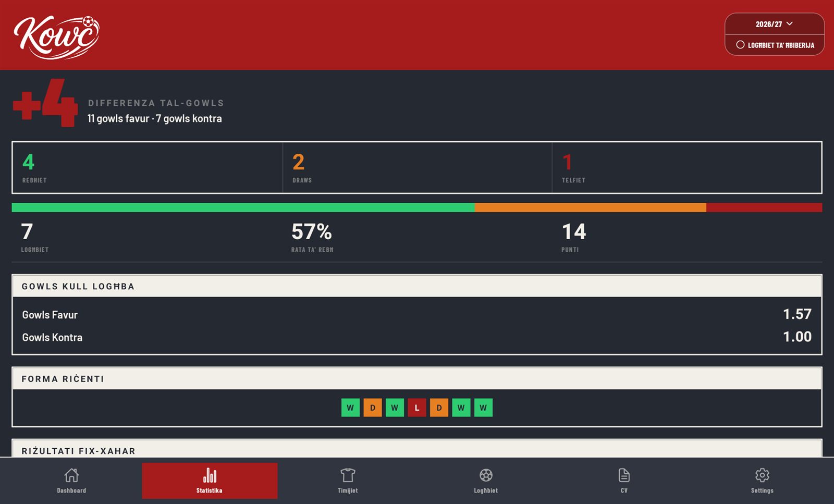The width and height of the screenshot is (834, 504).
Task: Click the first D form badge
Action: coord(373,408)
